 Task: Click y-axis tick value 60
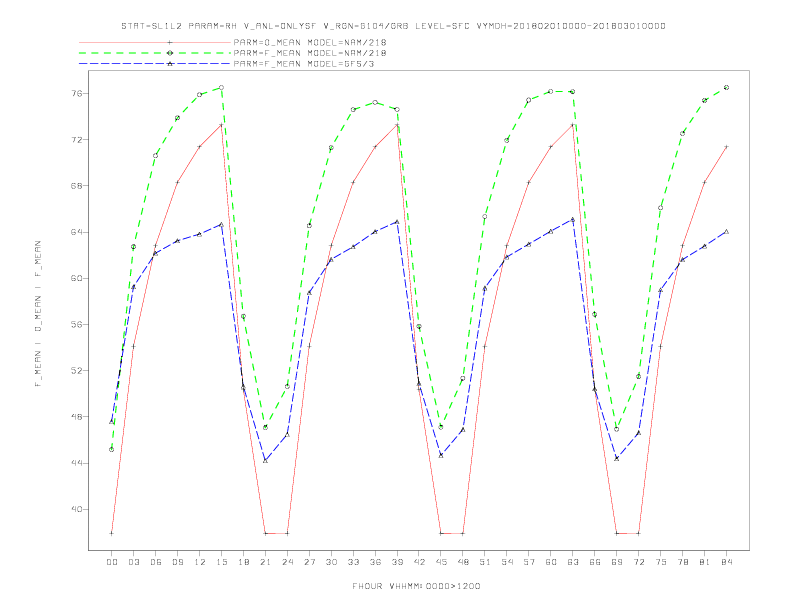coord(76,278)
